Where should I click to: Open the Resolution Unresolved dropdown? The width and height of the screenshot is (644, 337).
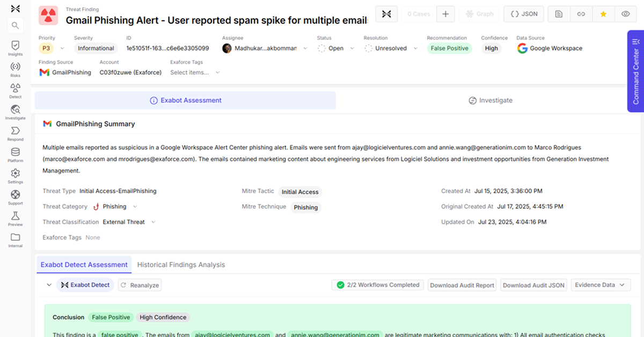[x=392, y=48]
